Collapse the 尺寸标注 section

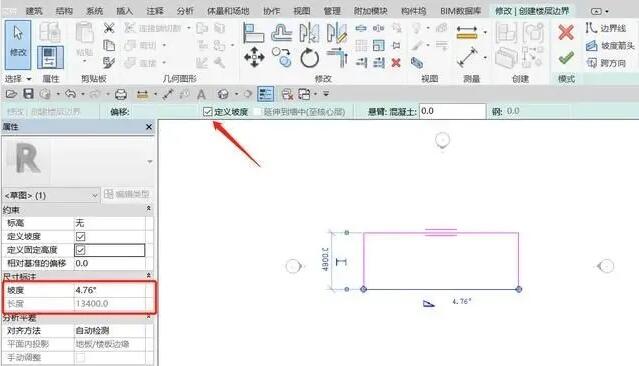pyautogui.click(x=149, y=276)
